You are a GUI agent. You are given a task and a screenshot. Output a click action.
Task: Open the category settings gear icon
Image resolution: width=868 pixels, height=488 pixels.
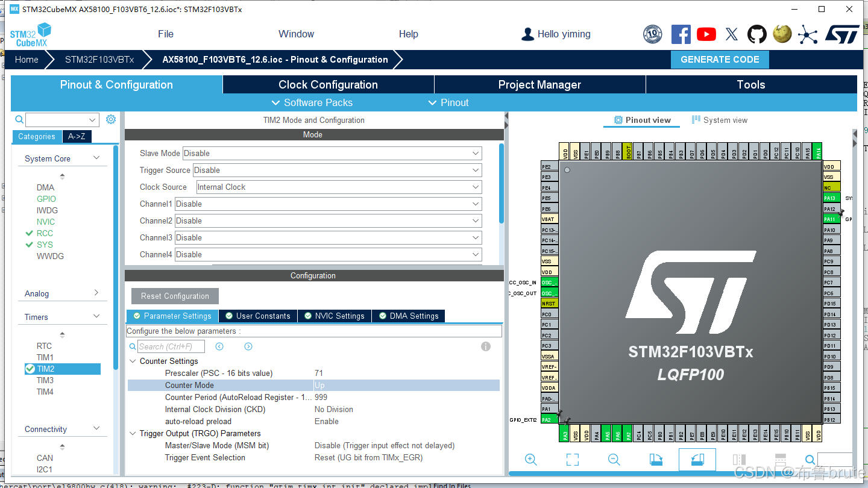pos(111,119)
